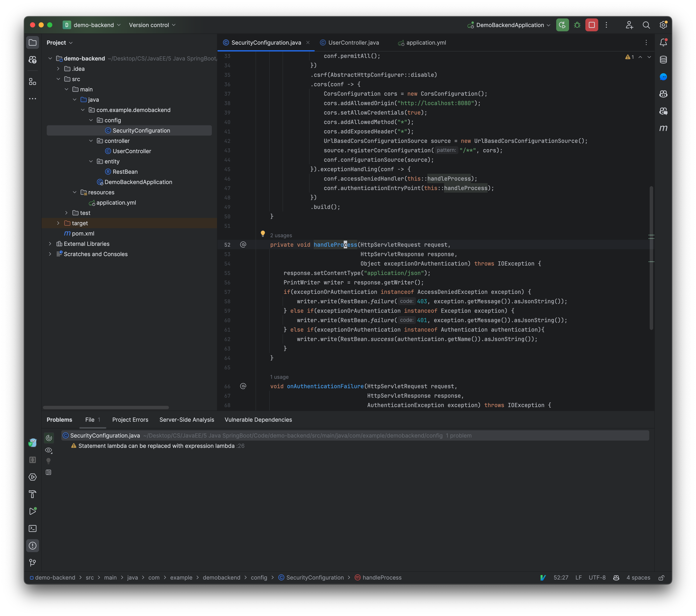Open notifications via the bell icon
Image resolution: width=696 pixels, height=616 pixels.
[x=664, y=42]
